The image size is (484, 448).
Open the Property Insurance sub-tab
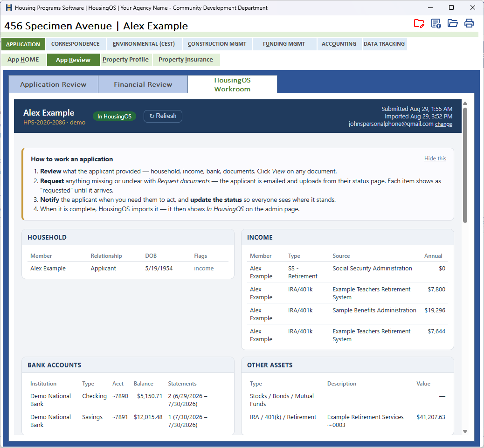click(186, 60)
